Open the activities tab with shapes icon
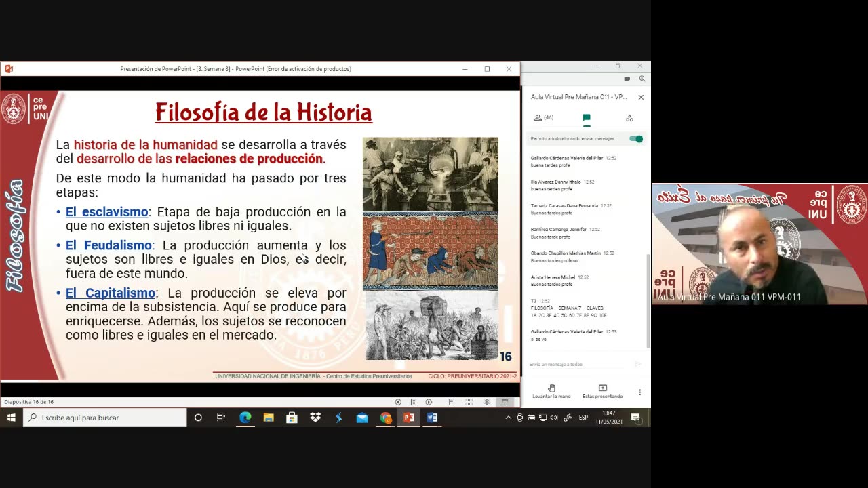The height and width of the screenshot is (488, 868). pyautogui.click(x=629, y=118)
